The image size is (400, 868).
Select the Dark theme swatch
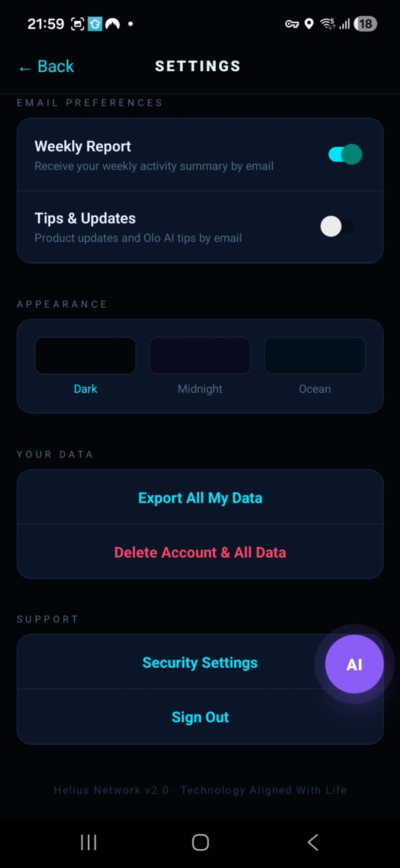(85, 355)
